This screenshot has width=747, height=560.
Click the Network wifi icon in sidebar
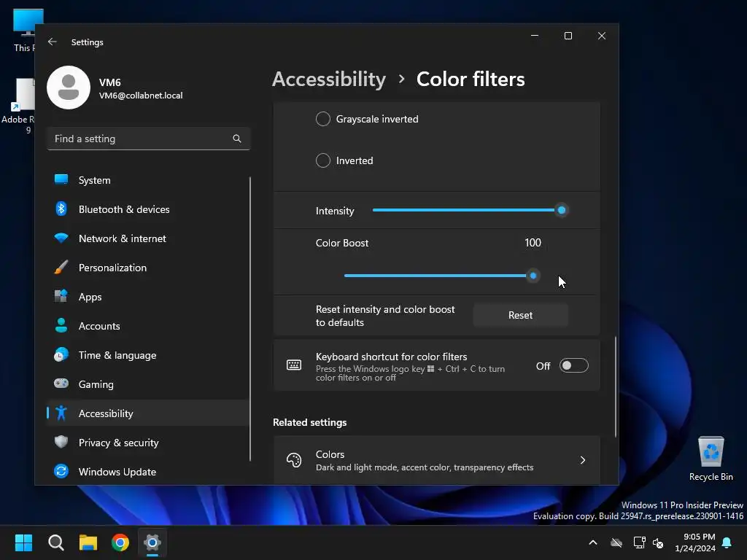point(61,238)
